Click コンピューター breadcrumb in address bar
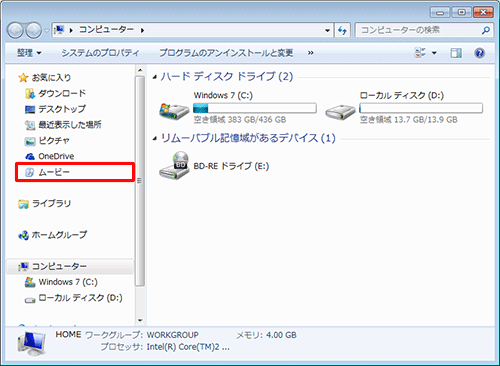Image resolution: width=500 pixels, height=366 pixels. point(106,30)
